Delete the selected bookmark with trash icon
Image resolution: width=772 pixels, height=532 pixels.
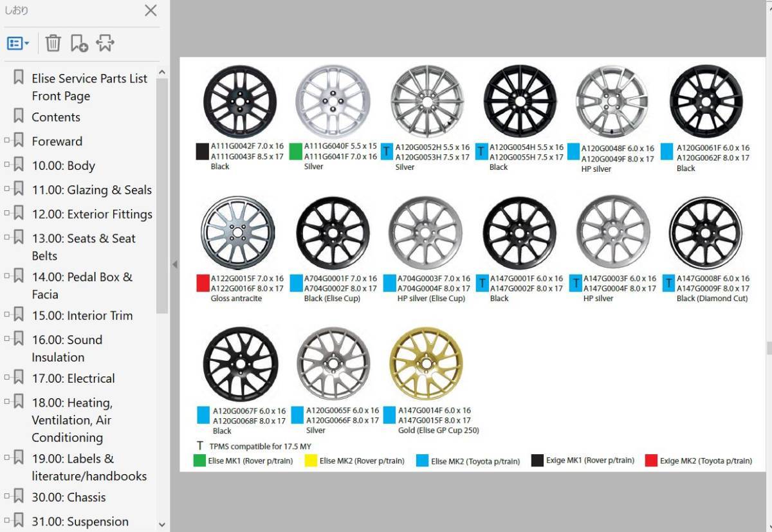[53, 43]
